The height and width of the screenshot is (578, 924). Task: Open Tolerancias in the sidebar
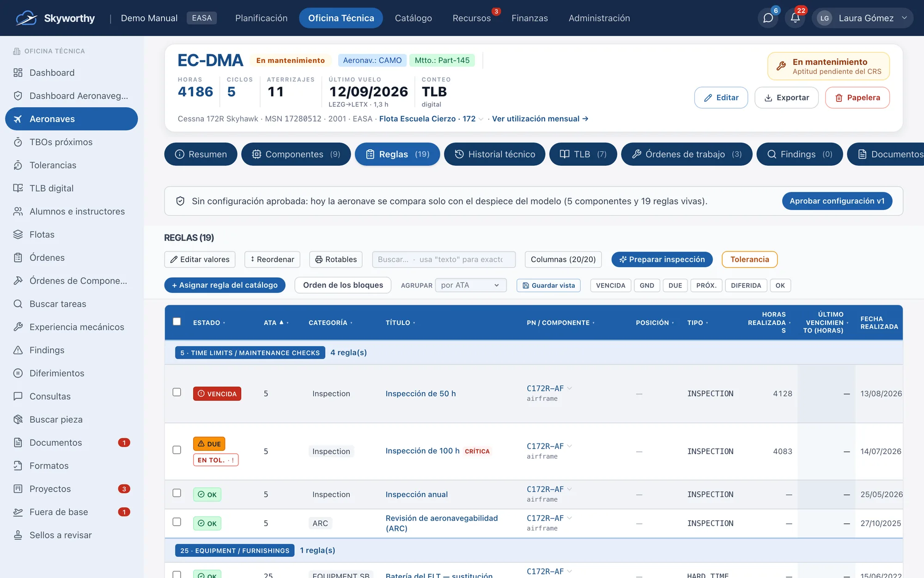[x=72, y=165]
